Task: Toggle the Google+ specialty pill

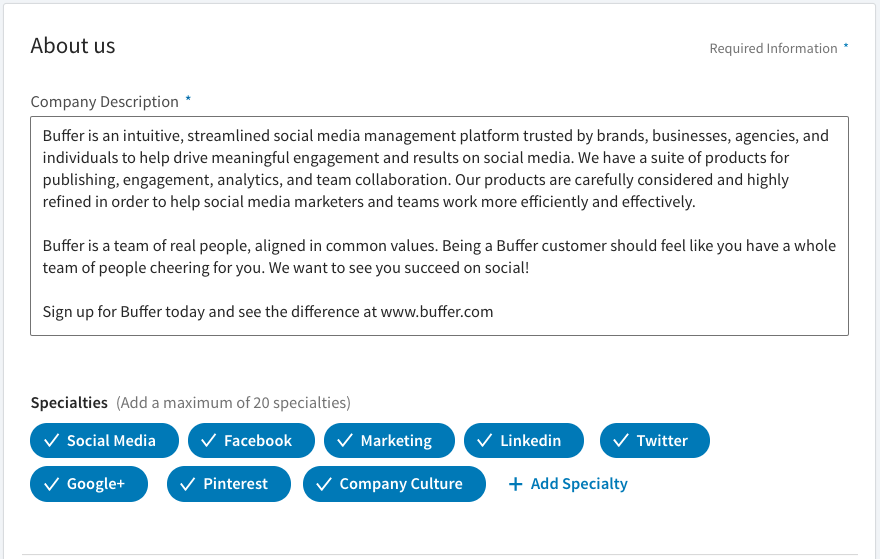Action: [89, 484]
